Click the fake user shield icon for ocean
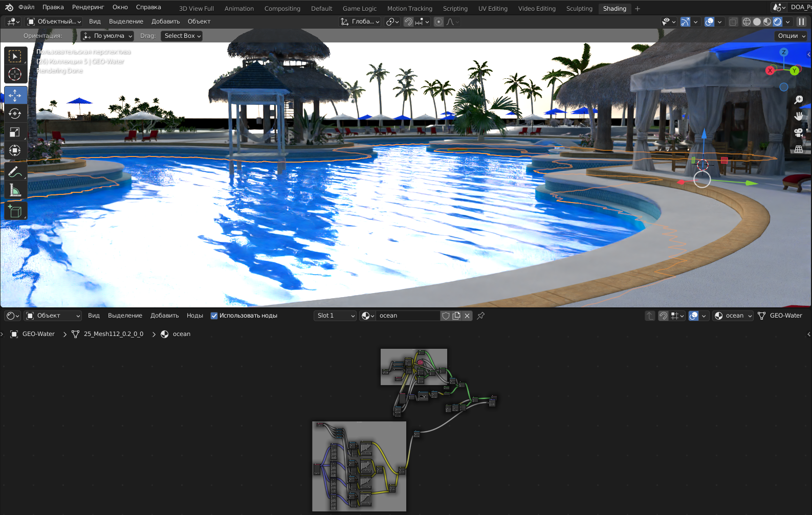Screen dimensions: 812x515 (446, 316)
